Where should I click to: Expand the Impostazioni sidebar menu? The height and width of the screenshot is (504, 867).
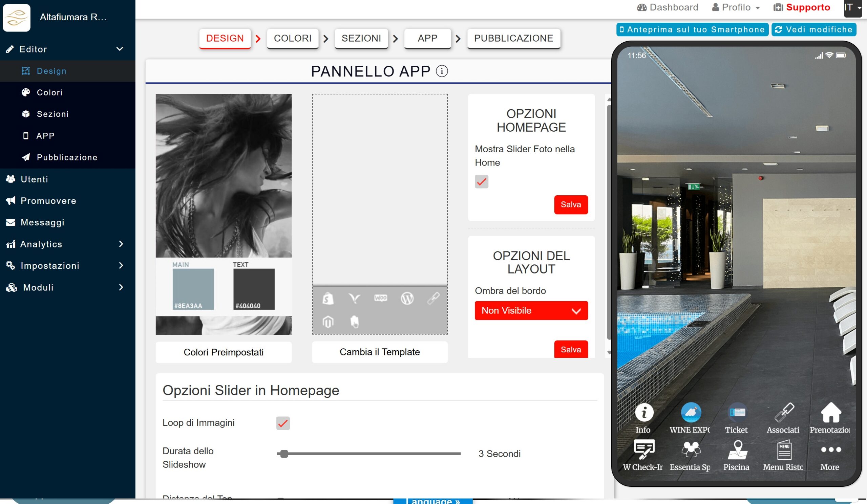67,265
